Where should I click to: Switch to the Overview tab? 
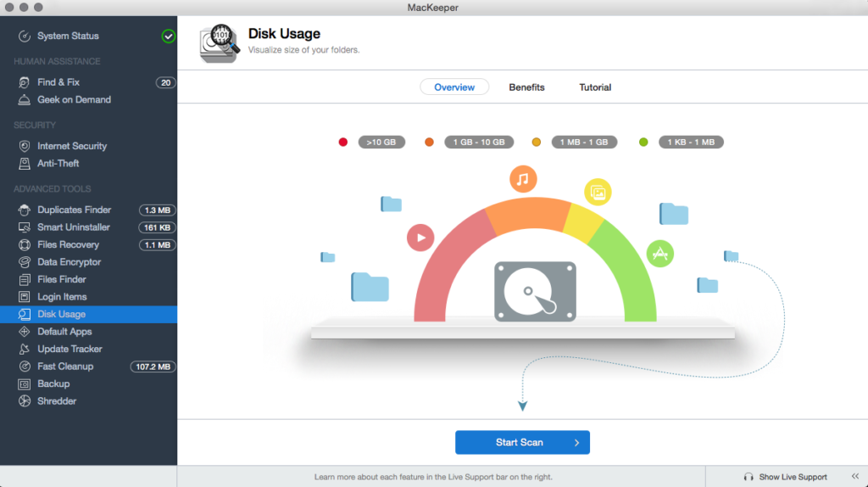click(x=454, y=87)
